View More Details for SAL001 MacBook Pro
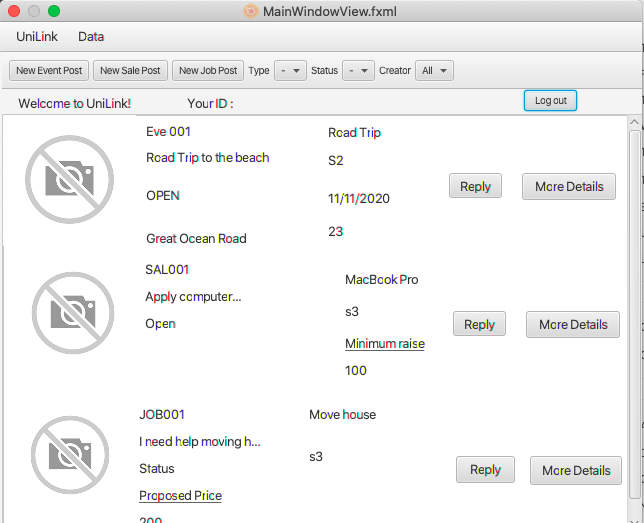This screenshot has width=644, height=523. point(573,324)
